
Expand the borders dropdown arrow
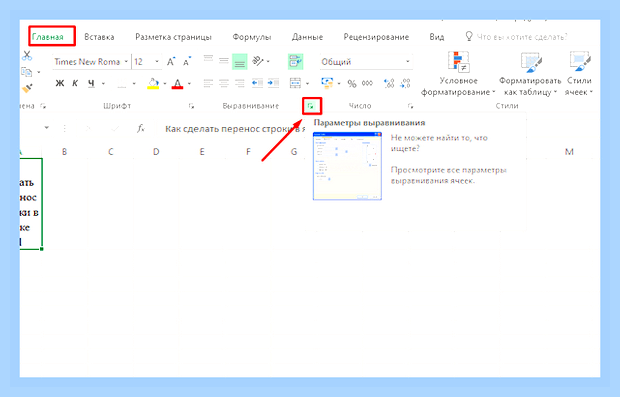pyautogui.click(x=134, y=83)
